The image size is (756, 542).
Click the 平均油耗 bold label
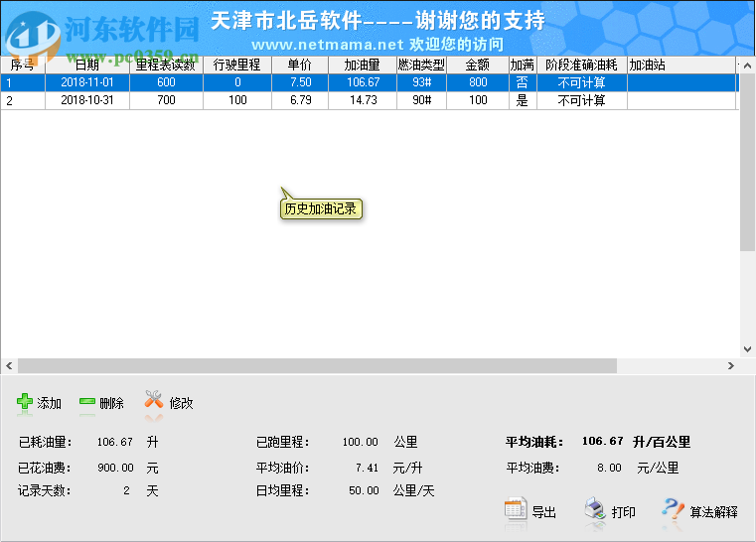[x=534, y=442]
